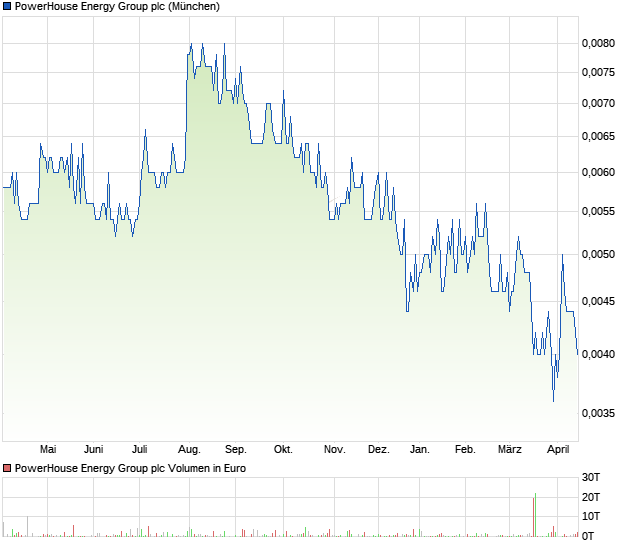
Task: Select the 'Dez.' month label
Action: point(379,450)
